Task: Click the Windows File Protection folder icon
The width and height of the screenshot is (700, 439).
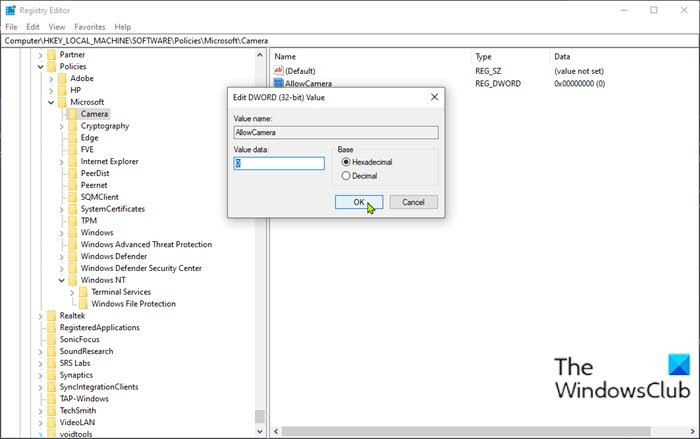Action: click(x=83, y=304)
